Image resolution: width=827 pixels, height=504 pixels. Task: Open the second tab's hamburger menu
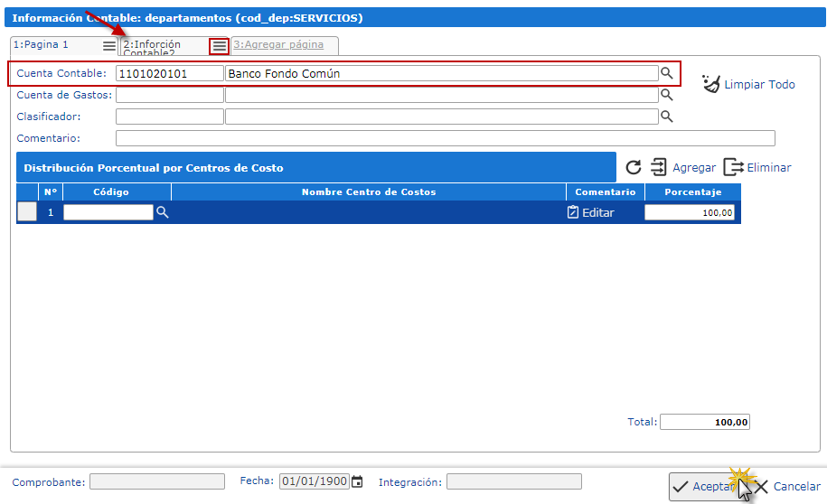tap(219, 45)
